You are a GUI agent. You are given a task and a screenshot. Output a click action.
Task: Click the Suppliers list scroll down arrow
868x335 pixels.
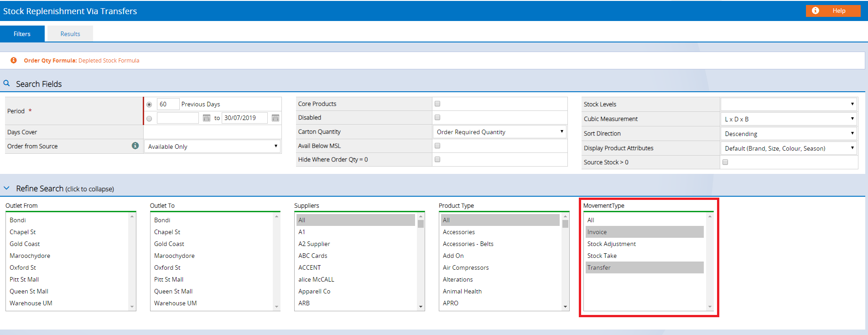(421, 307)
